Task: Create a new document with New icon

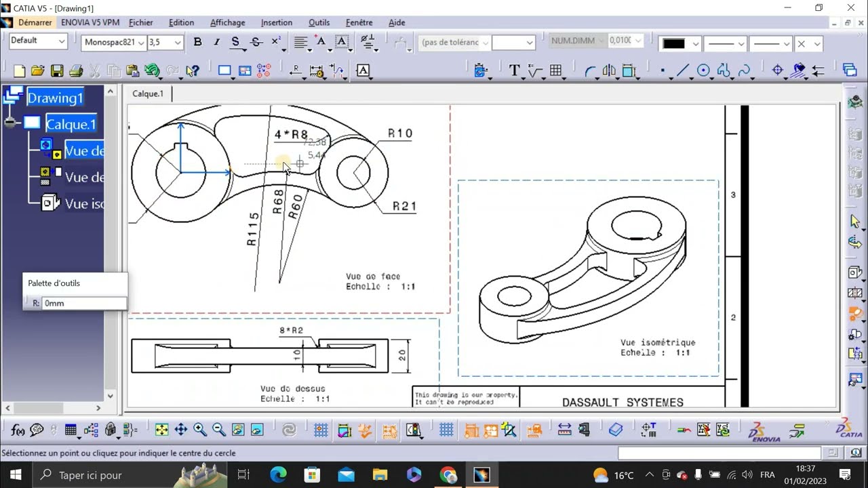Action: 20,70
